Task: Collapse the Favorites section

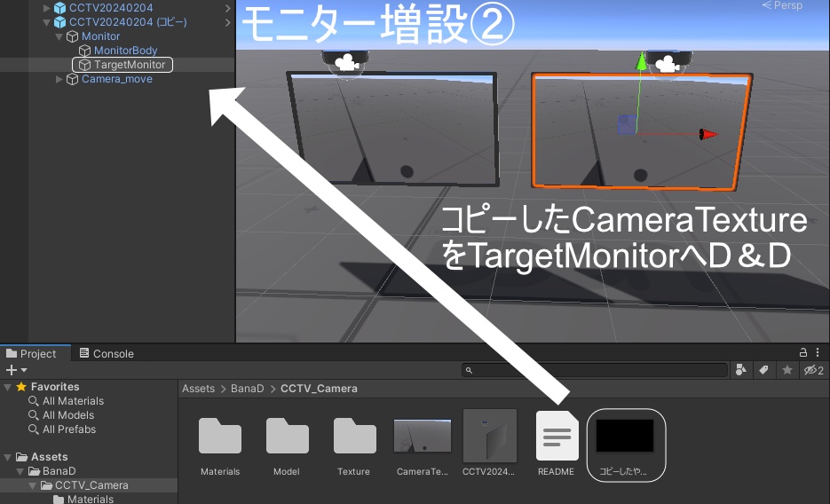Action: tap(7, 387)
